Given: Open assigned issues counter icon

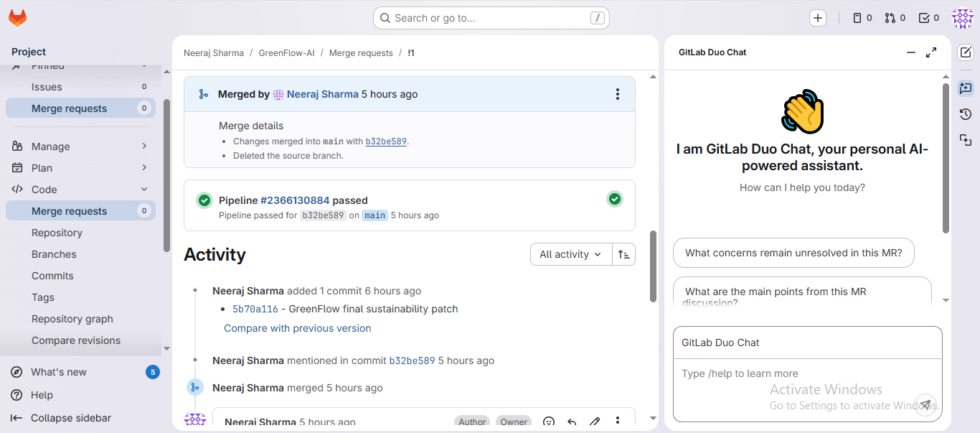Looking at the screenshot, I should (x=862, y=18).
